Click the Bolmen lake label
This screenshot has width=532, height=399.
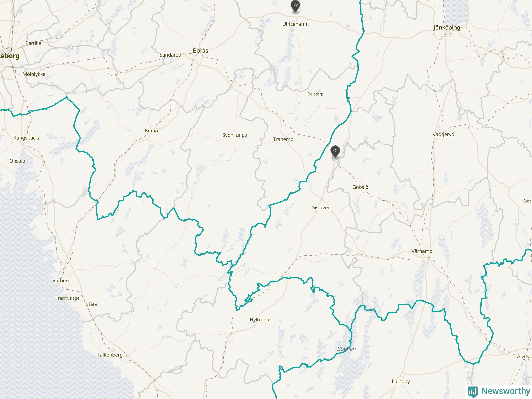pyautogui.click(x=346, y=349)
